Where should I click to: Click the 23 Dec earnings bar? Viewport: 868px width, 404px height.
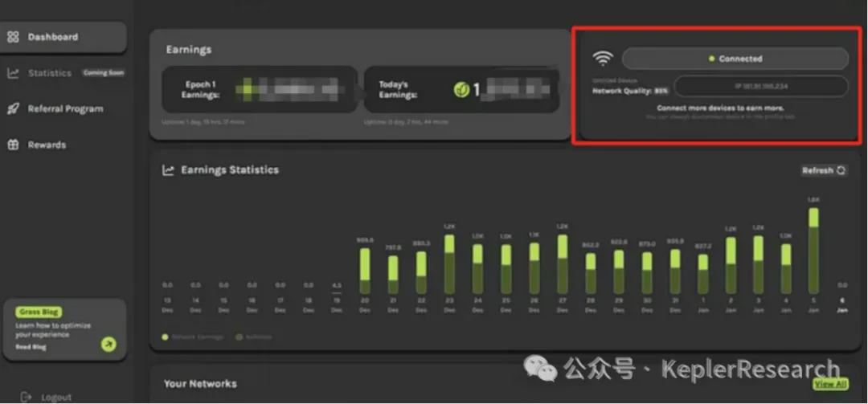tap(449, 264)
